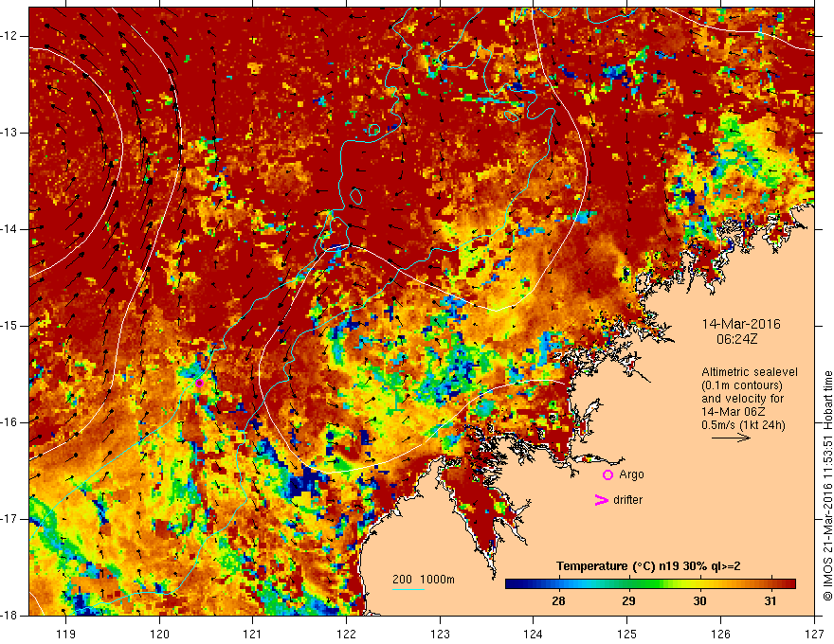Click the Temperature (°C) n19 colorbar title
This screenshot has width=834, height=644.
pyautogui.click(x=648, y=566)
